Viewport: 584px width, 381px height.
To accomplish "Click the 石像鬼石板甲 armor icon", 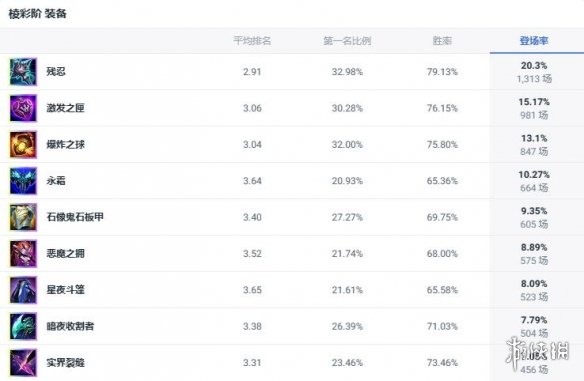I will (x=23, y=217).
